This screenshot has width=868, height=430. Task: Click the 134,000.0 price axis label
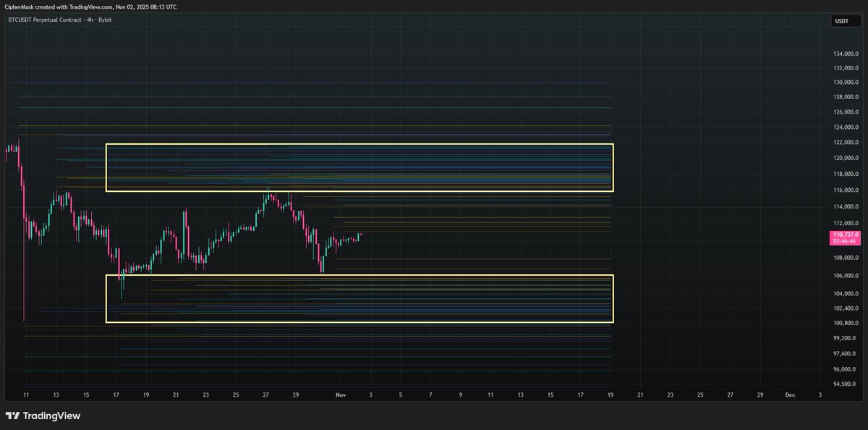pyautogui.click(x=846, y=54)
